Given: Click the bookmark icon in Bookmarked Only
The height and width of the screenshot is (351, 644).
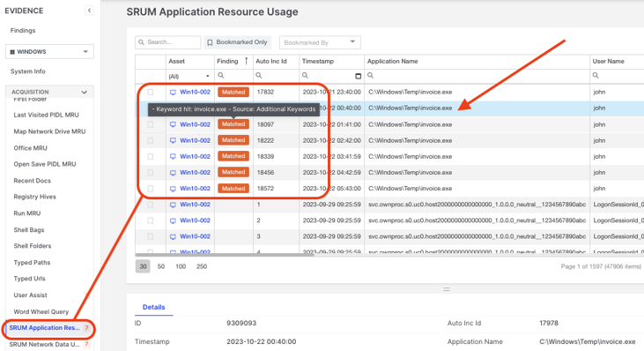Looking at the screenshot, I should click(210, 42).
